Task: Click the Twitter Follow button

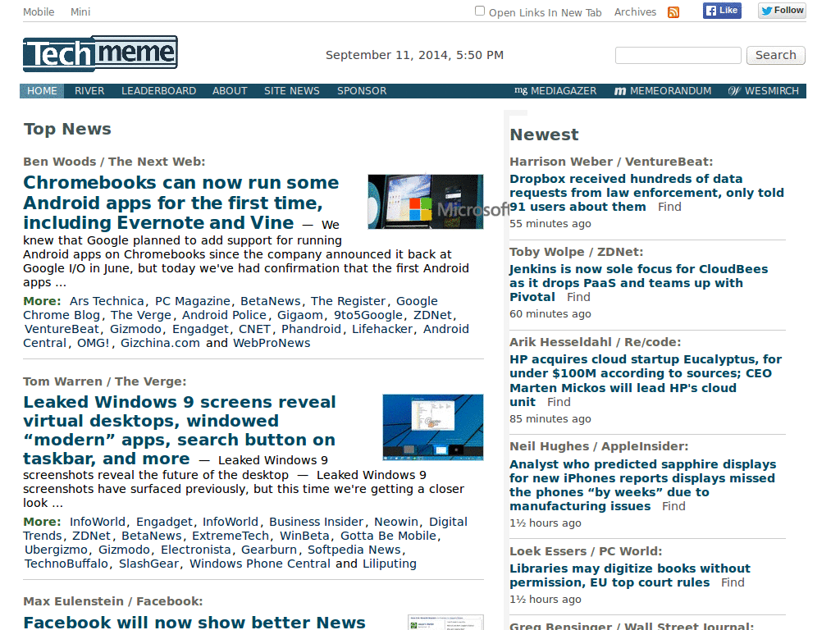Action: pyautogui.click(x=782, y=10)
